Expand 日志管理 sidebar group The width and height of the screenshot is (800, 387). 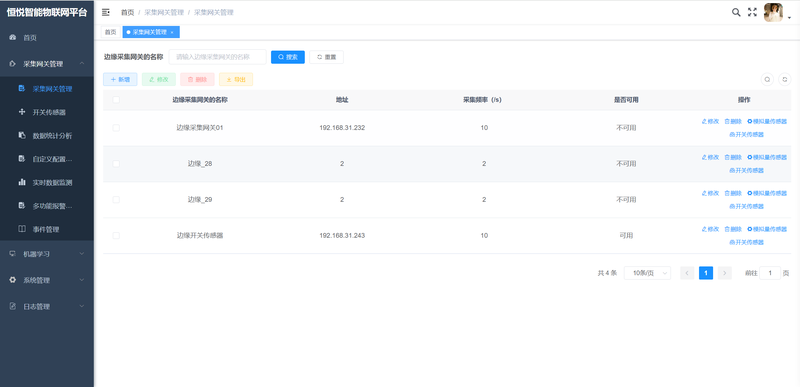pos(47,307)
